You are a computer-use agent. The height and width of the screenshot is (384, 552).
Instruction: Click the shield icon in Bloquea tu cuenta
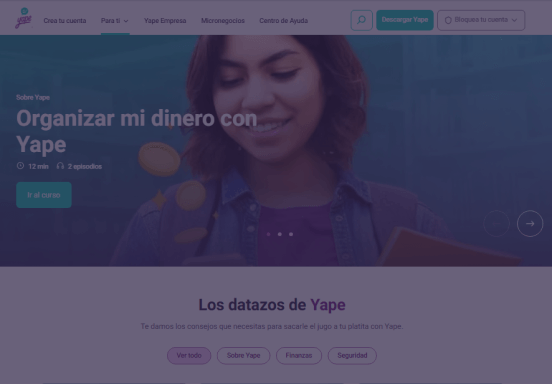click(448, 20)
